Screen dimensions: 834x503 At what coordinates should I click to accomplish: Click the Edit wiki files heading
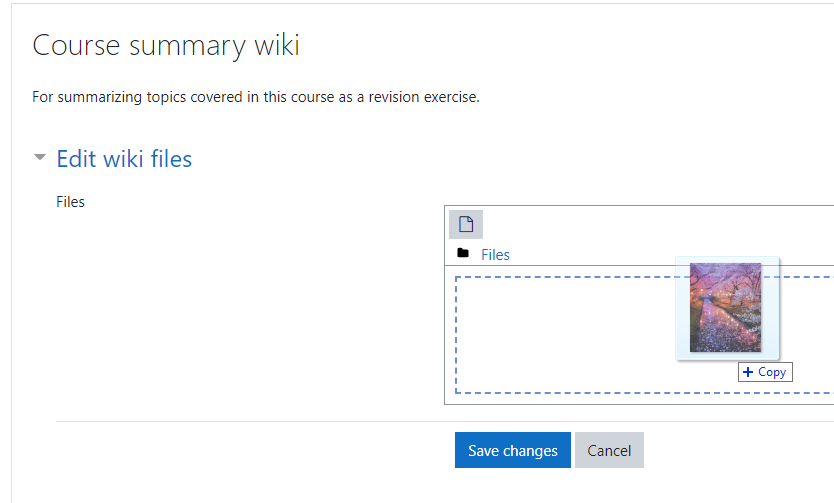pyautogui.click(x=124, y=159)
